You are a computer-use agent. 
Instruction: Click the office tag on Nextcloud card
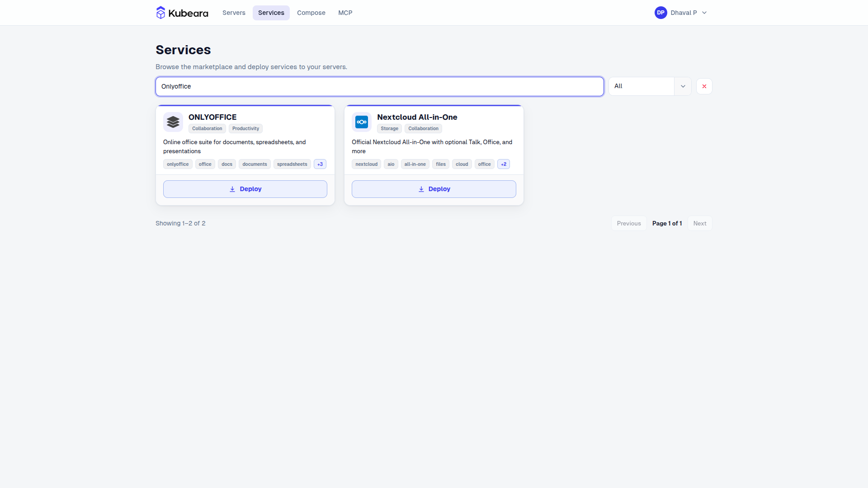[x=484, y=164]
